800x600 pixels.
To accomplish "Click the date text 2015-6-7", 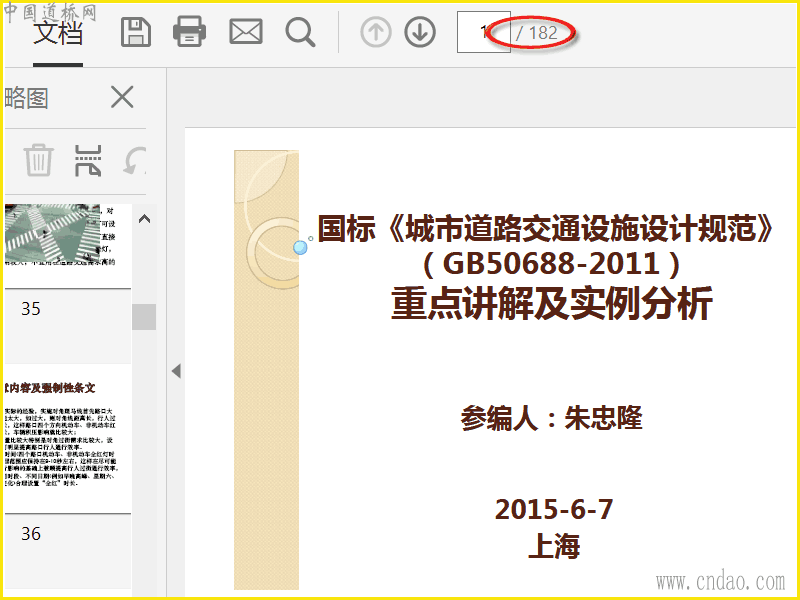I will coord(554,509).
